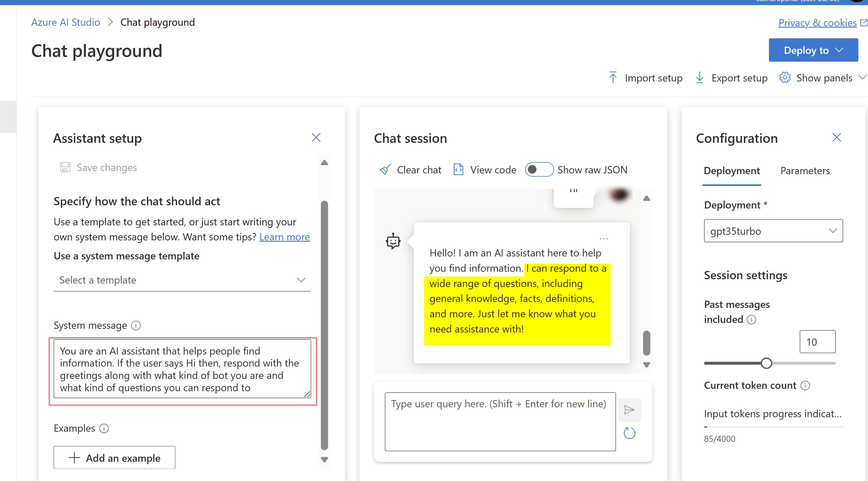The width and height of the screenshot is (868, 481).
Task: Enable Show raw JSON
Action: click(x=539, y=170)
